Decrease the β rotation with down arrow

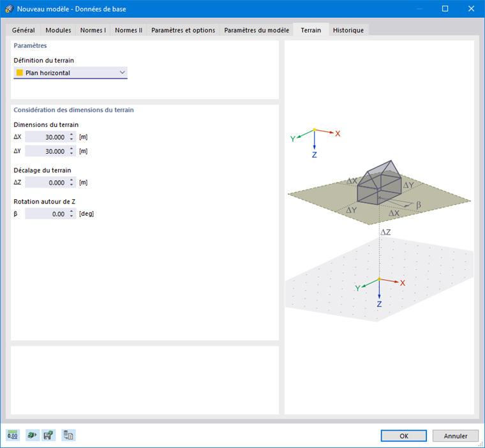click(x=71, y=216)
